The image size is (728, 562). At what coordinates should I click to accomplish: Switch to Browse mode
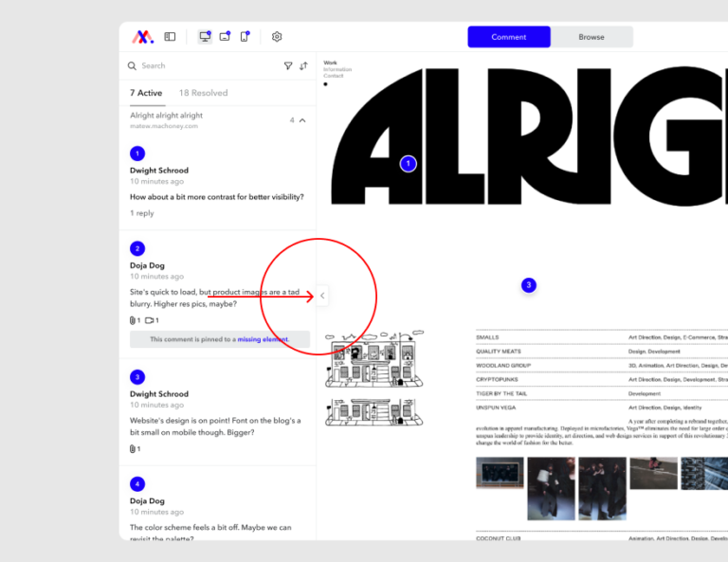[591, 37]
